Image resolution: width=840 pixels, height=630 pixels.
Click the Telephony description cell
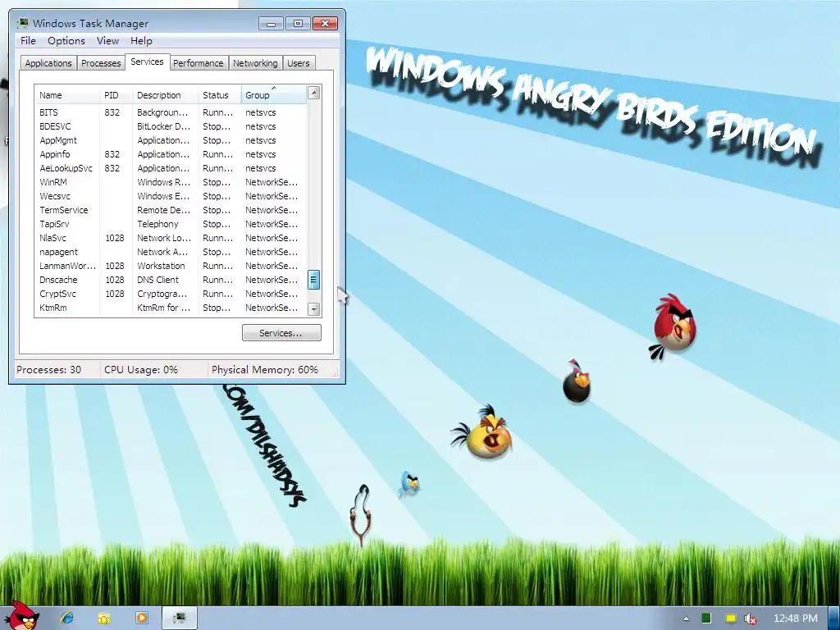tap(157, 224)
